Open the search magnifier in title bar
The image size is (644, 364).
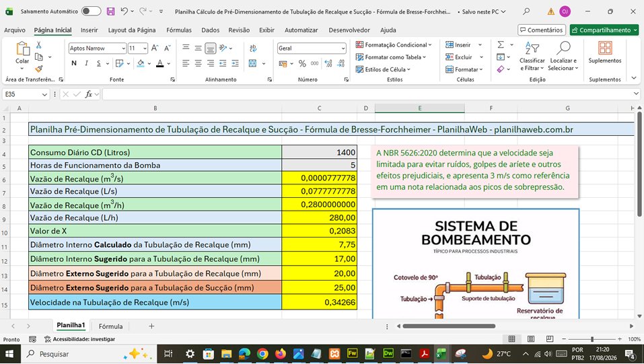pyautogui.click(x=526, y=11)
